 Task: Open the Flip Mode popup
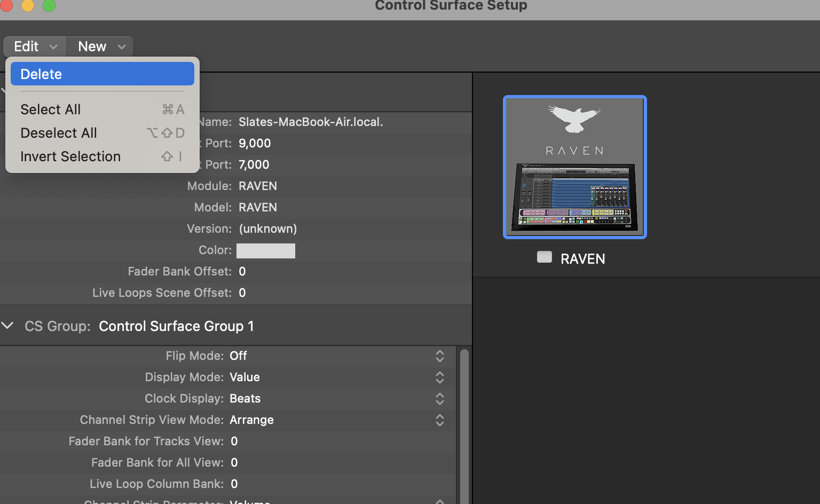(x=440, y=356)
